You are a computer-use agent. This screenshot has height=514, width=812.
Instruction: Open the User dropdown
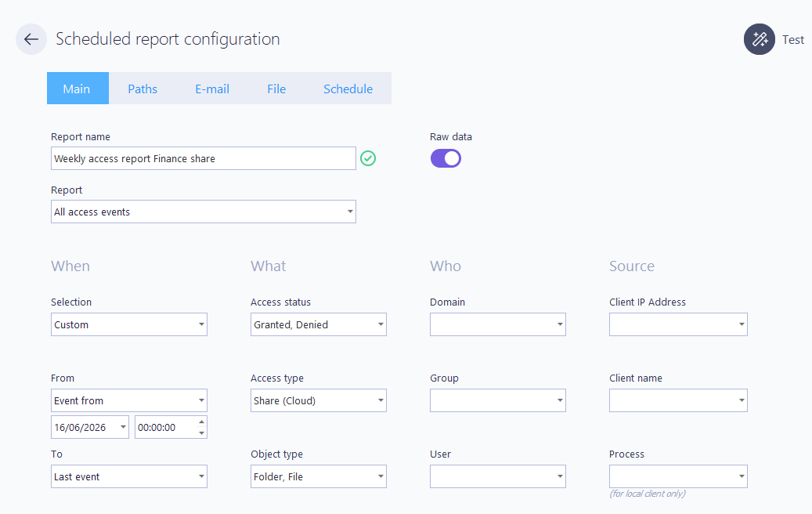tap(498, 476)
